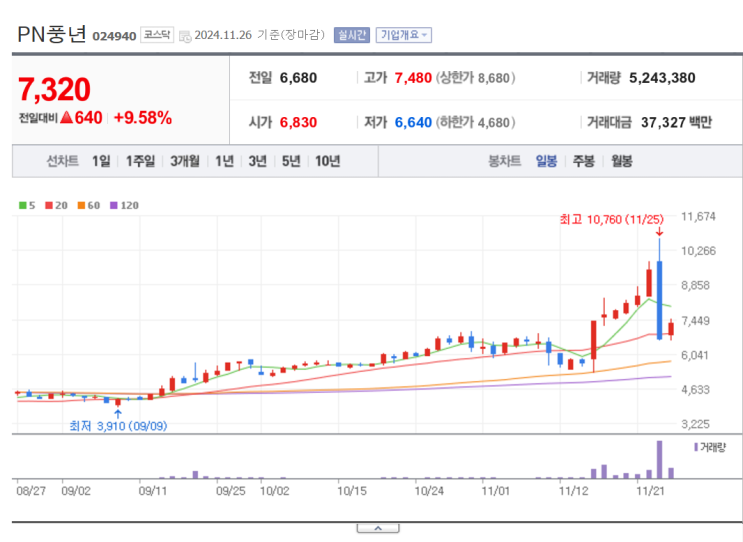Select the 1주일 line chart tab
The width and height of the screenshot is (743, 542).
[x=140, y=161]
